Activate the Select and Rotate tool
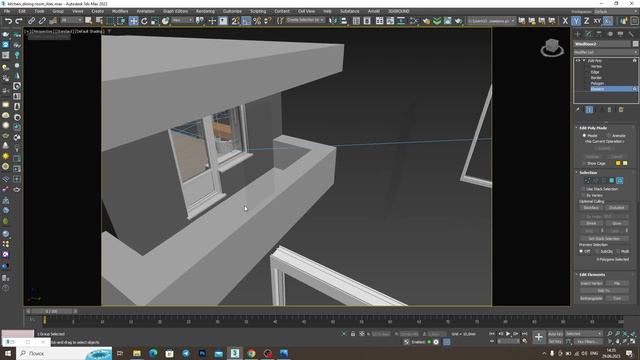This screenshot has height=360, width=640. pos(144,21)
